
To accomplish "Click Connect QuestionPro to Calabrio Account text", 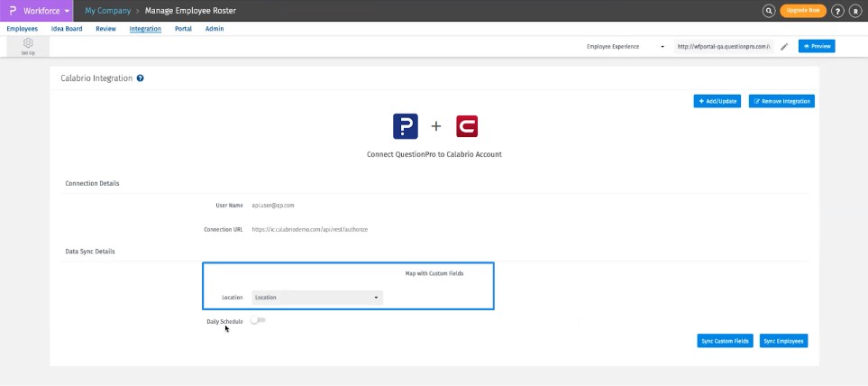I will pos(434,154).
